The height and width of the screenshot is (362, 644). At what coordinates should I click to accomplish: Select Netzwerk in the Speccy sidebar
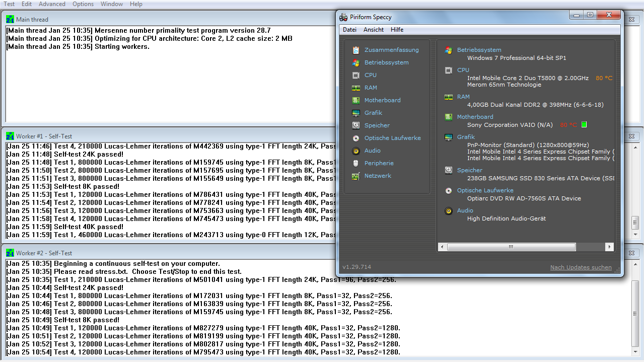[378, 176]
